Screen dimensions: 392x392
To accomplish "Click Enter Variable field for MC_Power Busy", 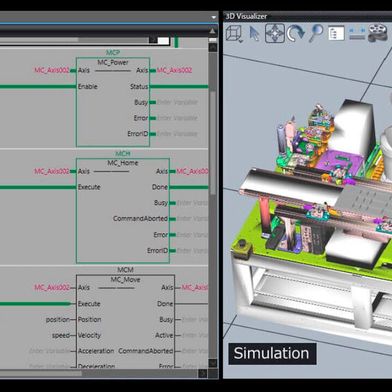I will click(177, 102).
